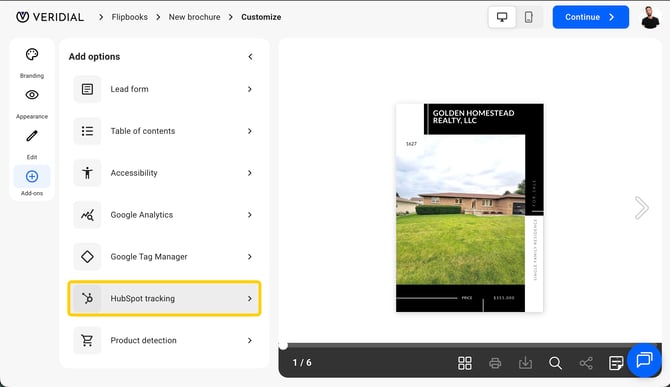This screenshot has height=387, width=670.
Task: Expand the Google Analytics chevron
Action: (x=250, y=215)
